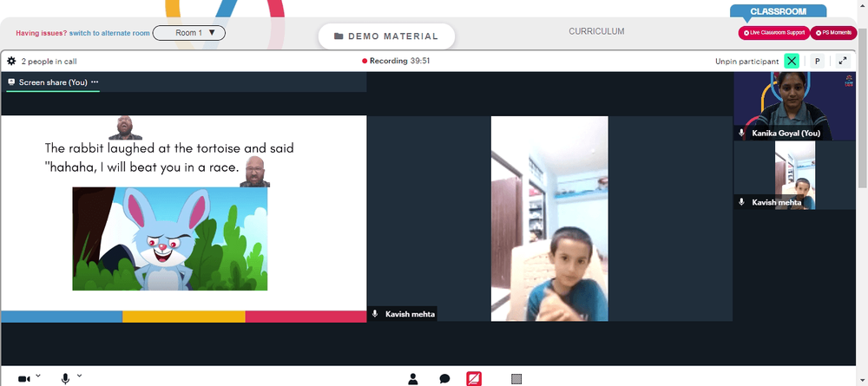The height and width of the screenshot is (386, 868).
Task: Open the Demo Material tab
Action: pos(386,36)
